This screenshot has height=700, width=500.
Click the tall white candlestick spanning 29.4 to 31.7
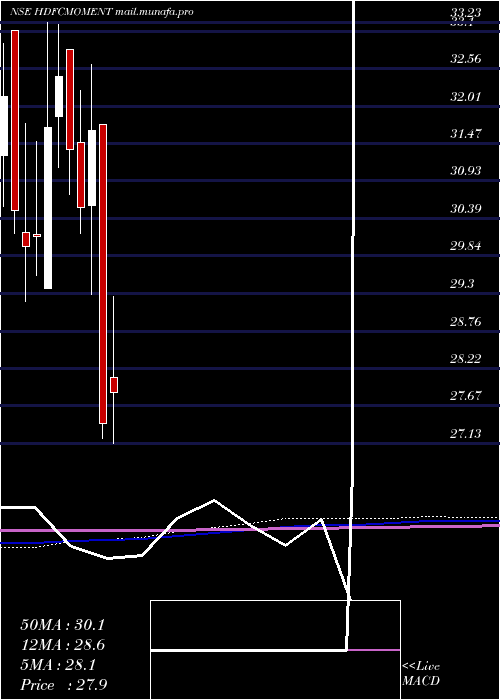click(x=48, y=208)
